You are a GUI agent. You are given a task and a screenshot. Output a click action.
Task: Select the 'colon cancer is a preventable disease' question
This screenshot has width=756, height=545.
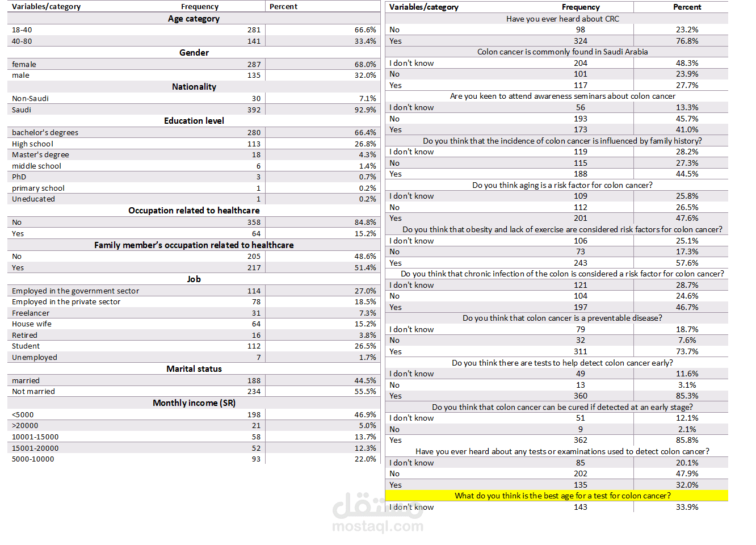pos(562,318)
